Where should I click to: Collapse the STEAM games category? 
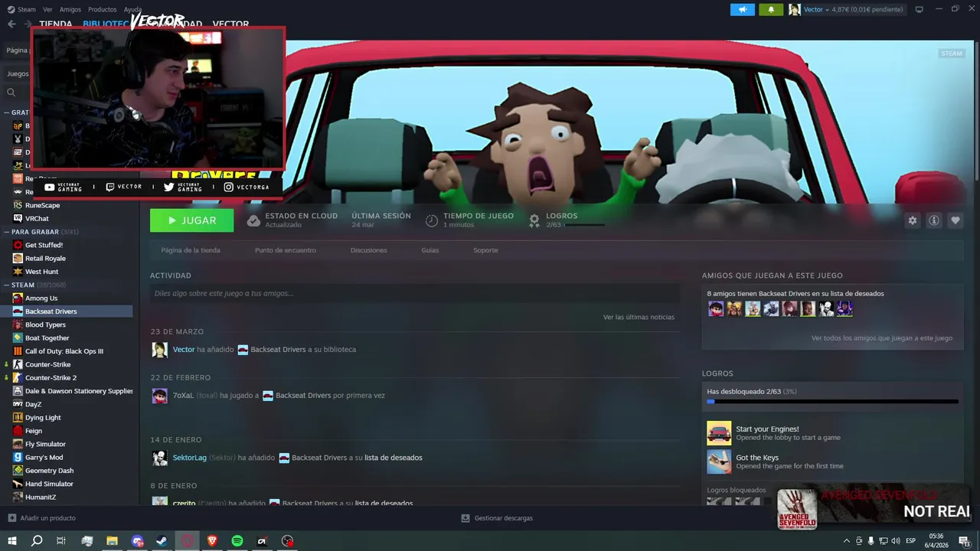7,285
